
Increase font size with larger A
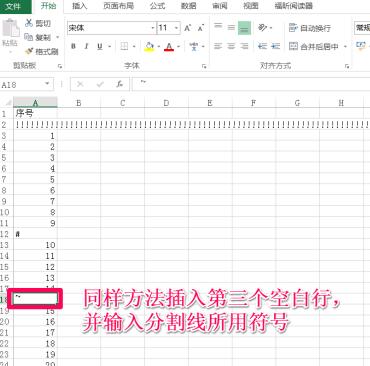pos(188,28)
